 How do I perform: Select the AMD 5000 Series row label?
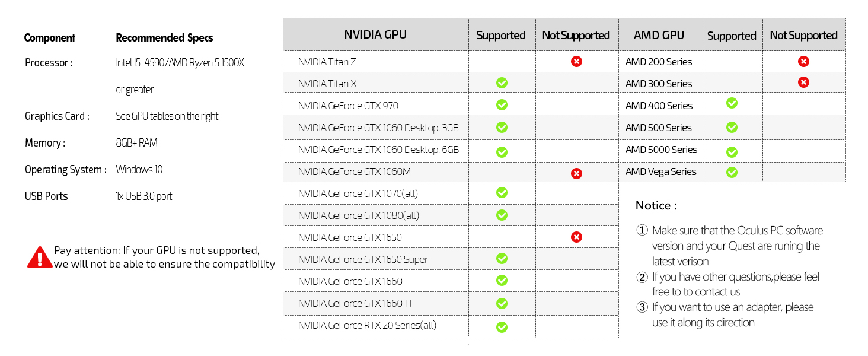tap(661, 150)
